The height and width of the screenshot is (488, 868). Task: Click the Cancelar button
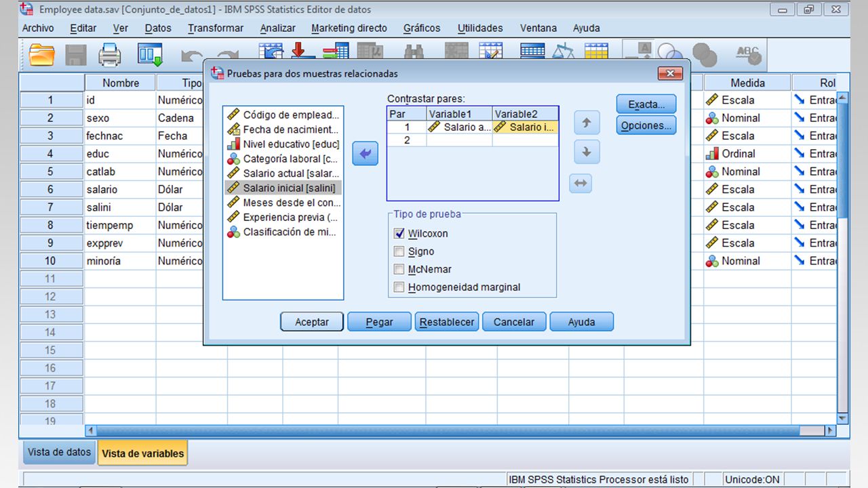pos(514,322)
